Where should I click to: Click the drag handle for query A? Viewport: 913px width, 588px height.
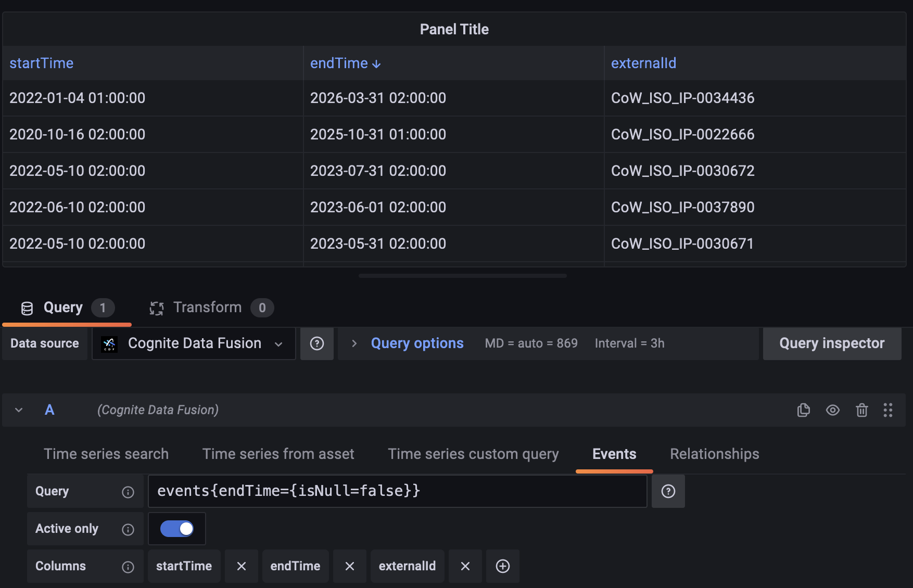click(888, 410)
